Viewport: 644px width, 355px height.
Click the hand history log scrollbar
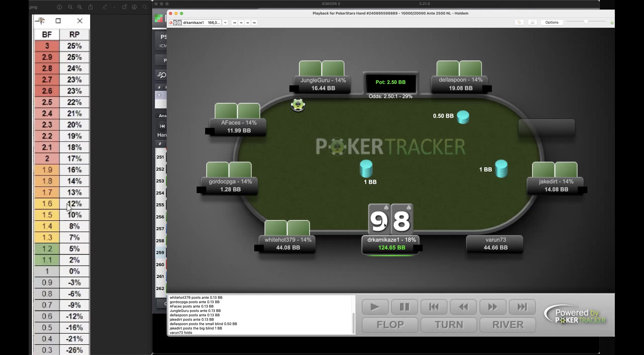click(353, 323)
